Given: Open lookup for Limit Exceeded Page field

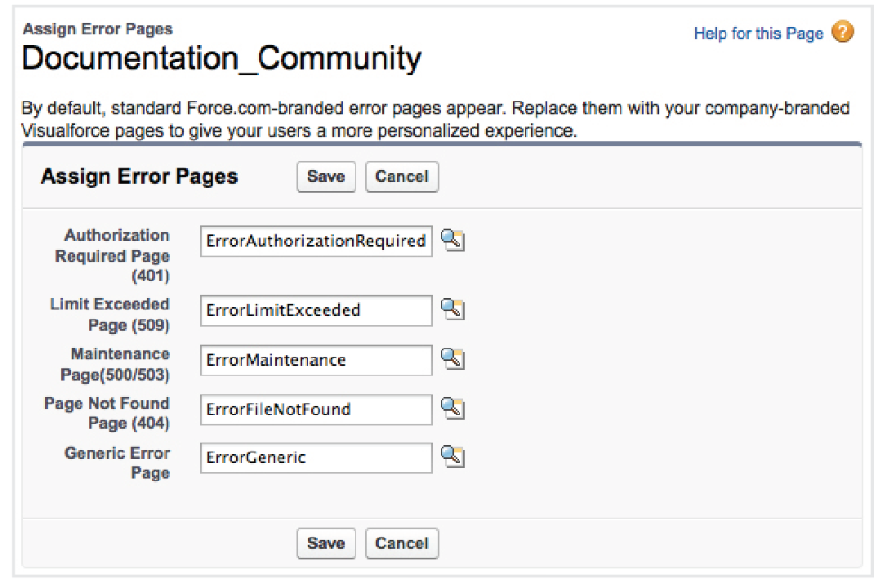Looking at the screenshot, I should coord(452,309).
